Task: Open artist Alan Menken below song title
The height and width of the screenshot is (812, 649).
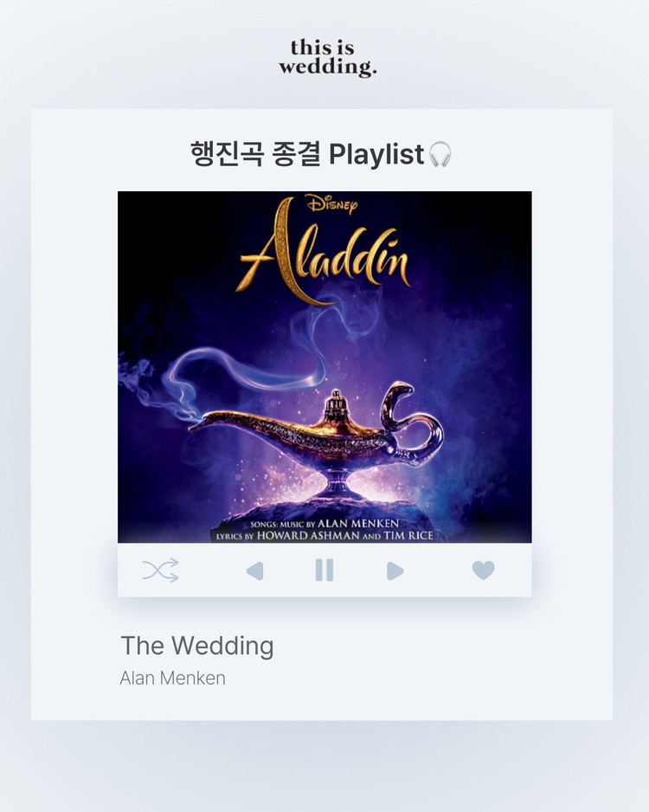Action: point(173,678)
